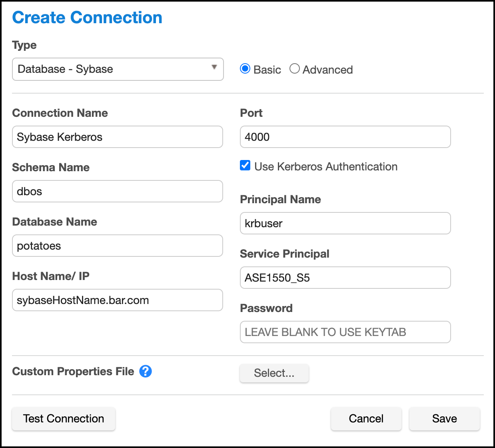Image resolution: width=495 pixels, height=448 pixels.
Task: Click the Cancel button
Action: click(366, 418)
